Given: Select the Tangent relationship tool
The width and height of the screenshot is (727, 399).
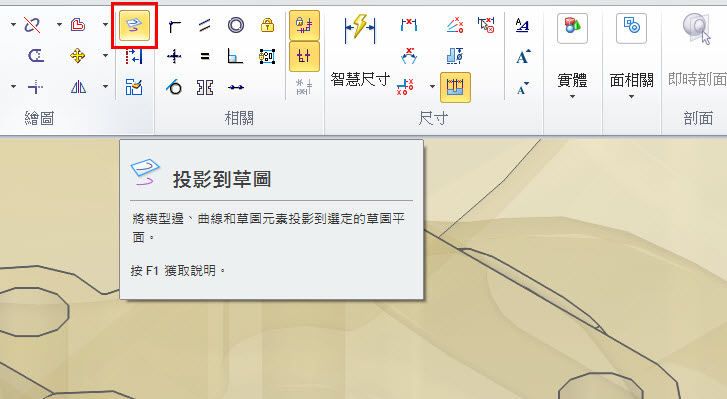Looking at the screenshot, I should pos(174,87).
